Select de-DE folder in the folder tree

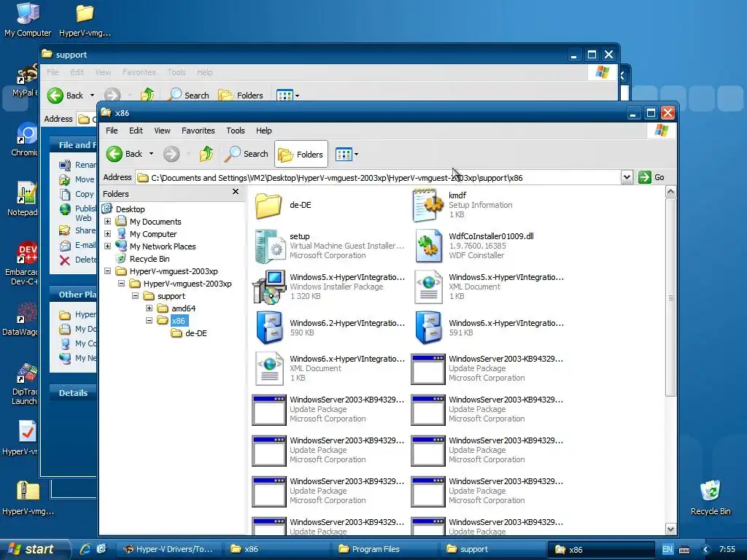[x=196, y=333]
